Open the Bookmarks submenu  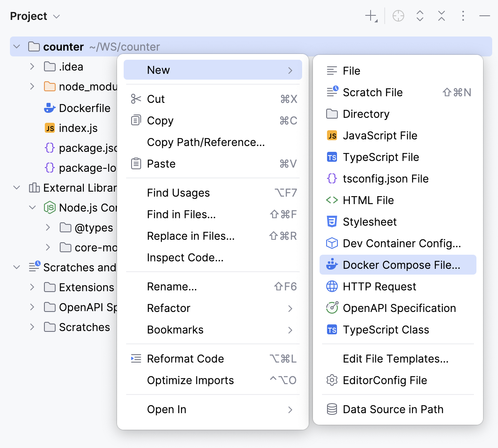tap(213, 330)
